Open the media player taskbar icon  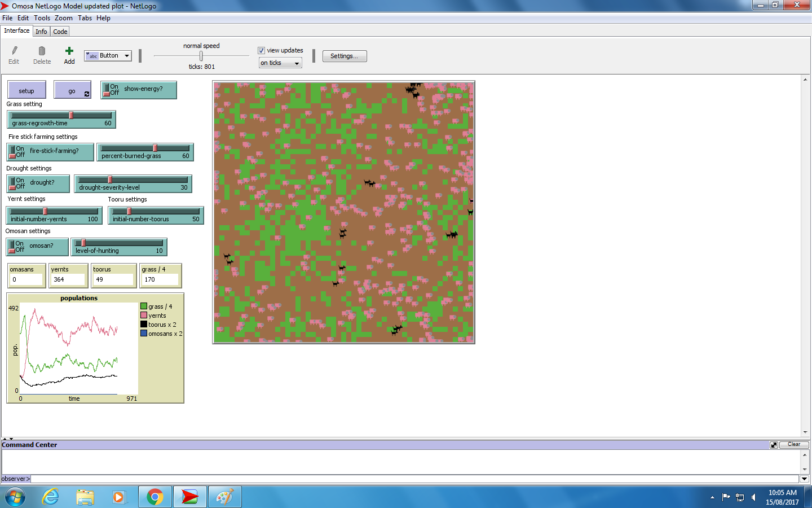(118, 497)
